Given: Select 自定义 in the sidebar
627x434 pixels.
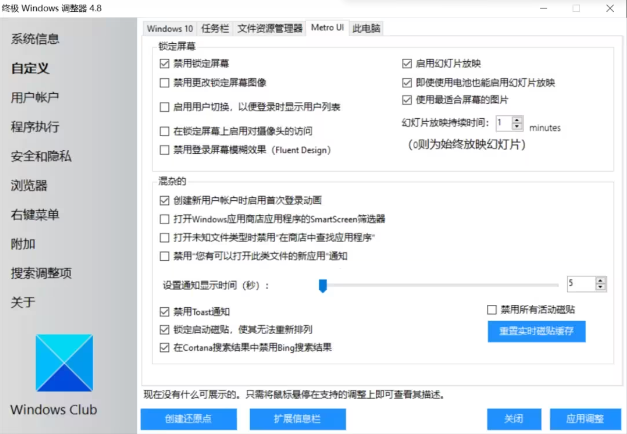Looking at the screenshot, I should tap(30, 68).
